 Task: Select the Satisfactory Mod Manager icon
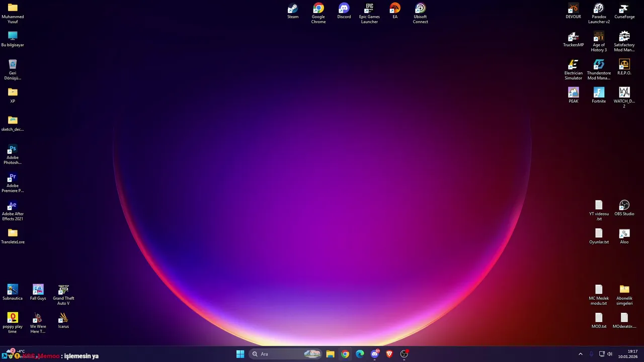(624, 42)
